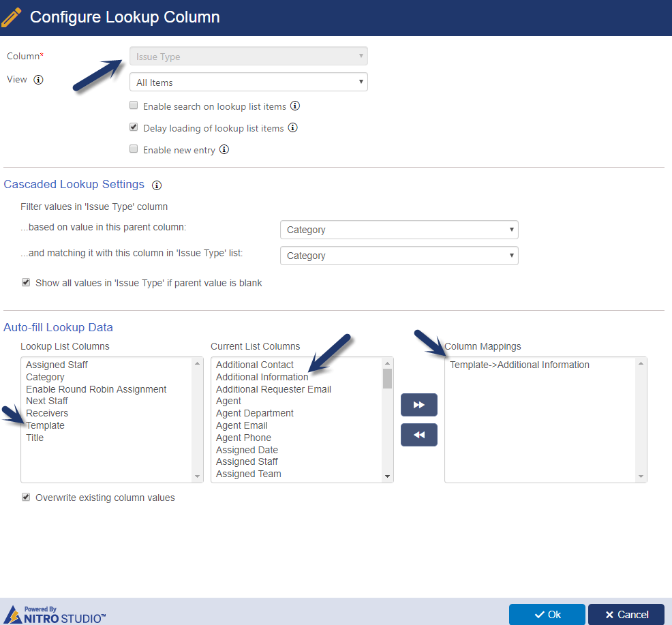The height and width of the screenshot is (625, 672).
Task: Click the info icon next to View
Action: pyautogui.click(x=38, y=80)
